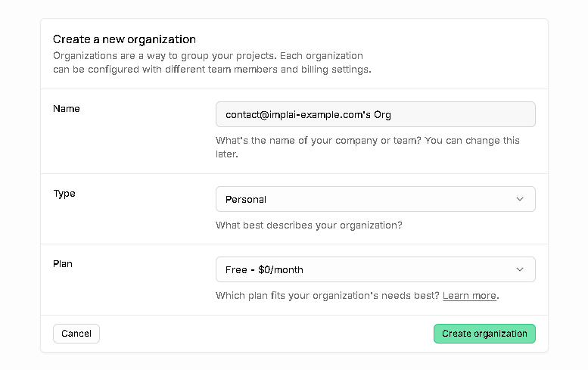This screenshot has height=370, width=588.
Task: Click the 'Create a new organization' heading
Action: [x=124, y=39]
